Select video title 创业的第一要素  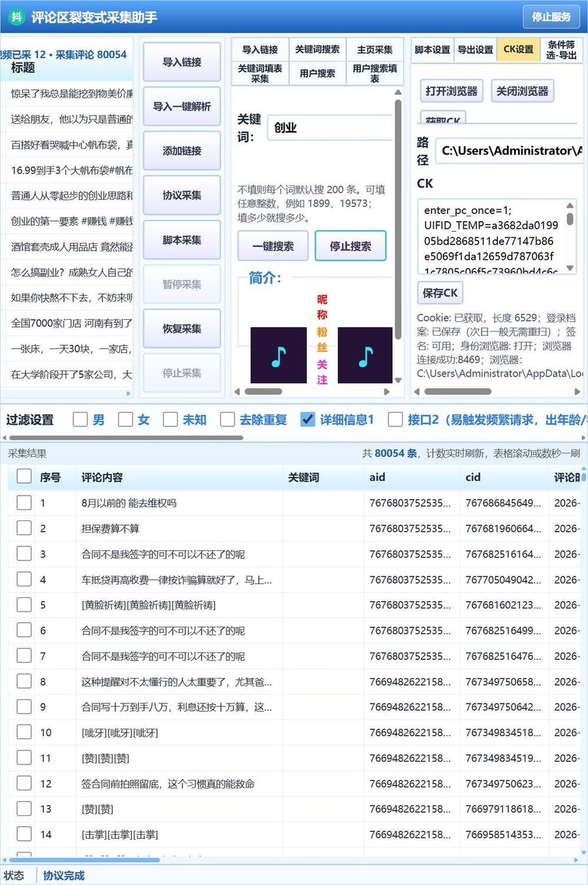pyautogui.click(x=72, y=221)
